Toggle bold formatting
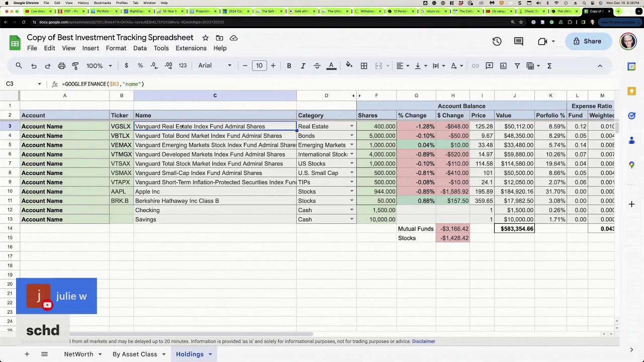The image size is (644, 362). [289, 66]
